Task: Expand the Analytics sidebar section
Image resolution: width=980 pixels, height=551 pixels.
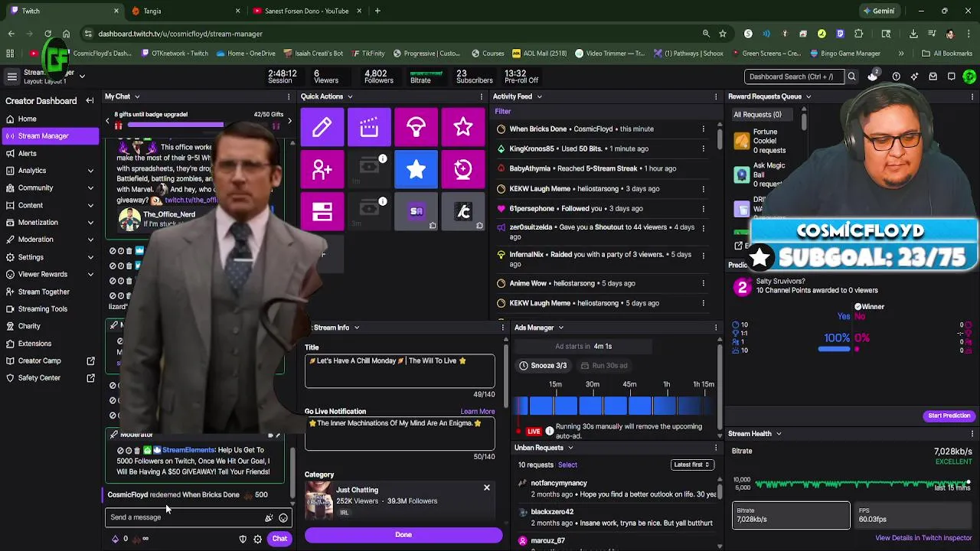Action: click(90, 171)
